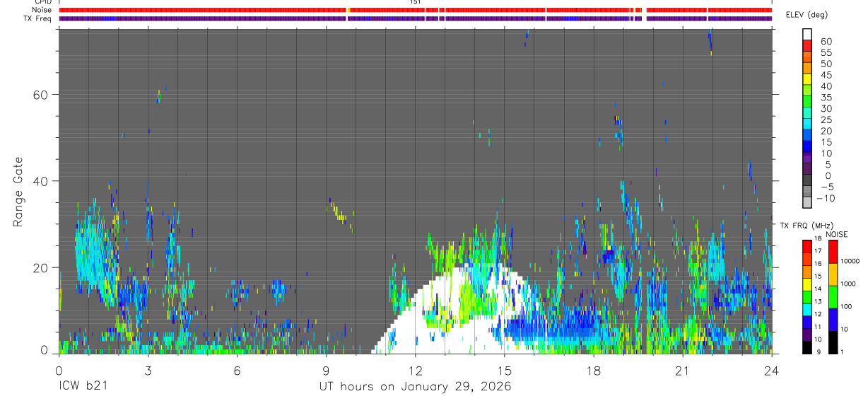Click the '30' label on the ELEV scale
The height and width of the screenshot is (401, 868).
(x=826, y=108)
